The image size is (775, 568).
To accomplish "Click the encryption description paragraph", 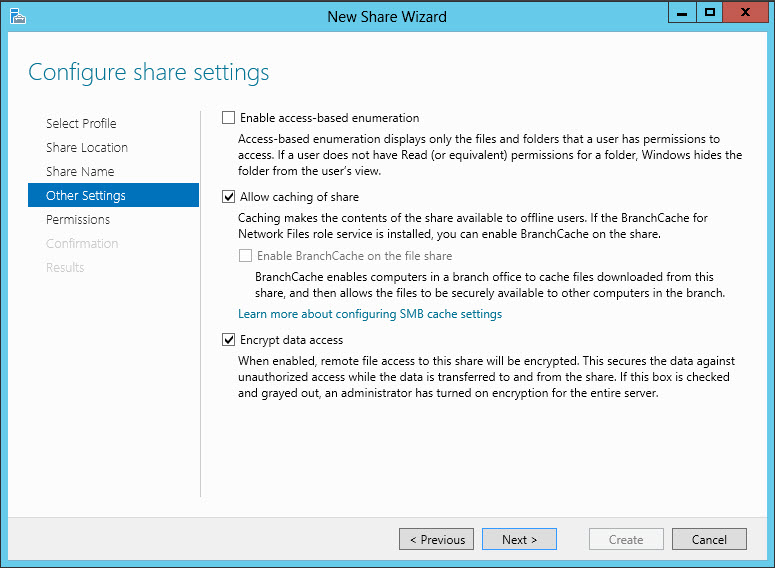I will tap(486, 377).
